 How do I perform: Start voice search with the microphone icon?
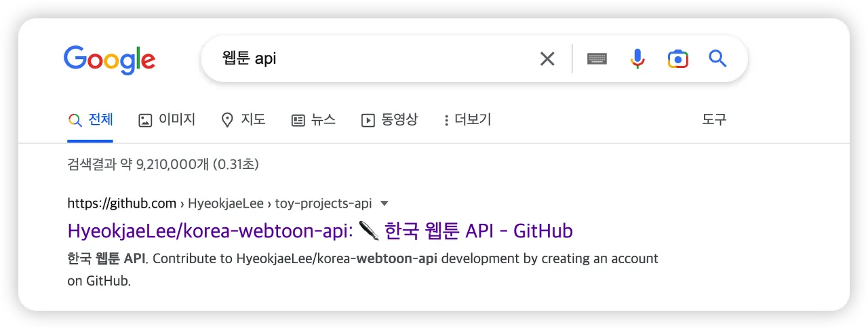(x=637, y=59)
